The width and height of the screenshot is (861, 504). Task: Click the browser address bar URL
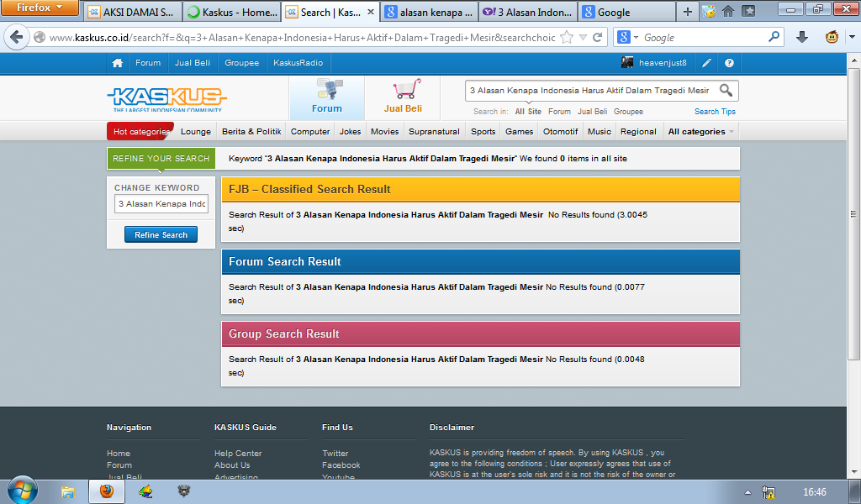click(x=302, y=37)
